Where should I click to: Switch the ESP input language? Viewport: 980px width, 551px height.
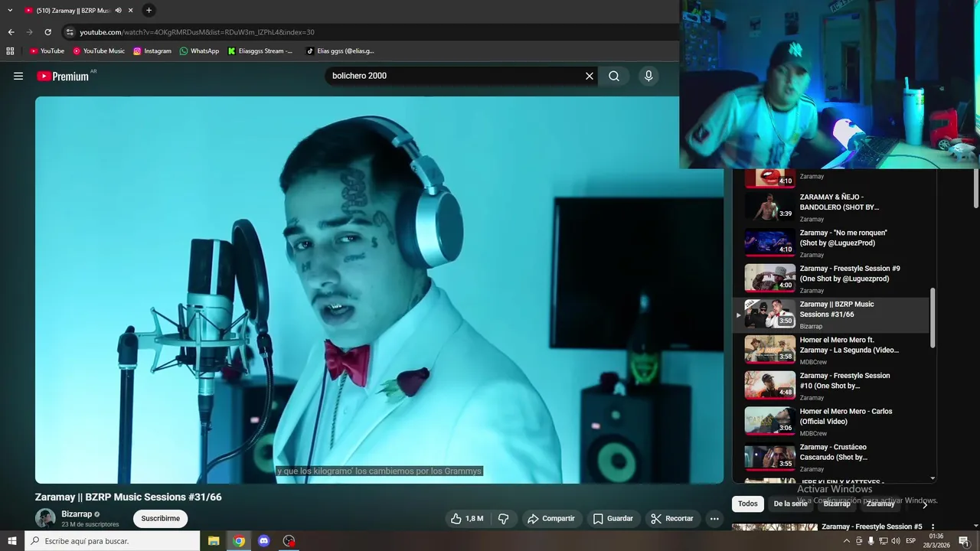click(x=911, y=541)
